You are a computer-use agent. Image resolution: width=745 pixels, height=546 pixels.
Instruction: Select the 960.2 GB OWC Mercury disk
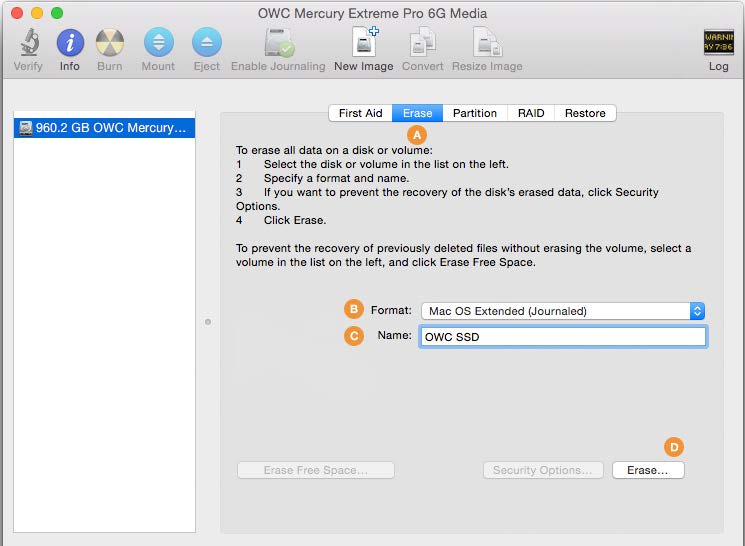105,128
